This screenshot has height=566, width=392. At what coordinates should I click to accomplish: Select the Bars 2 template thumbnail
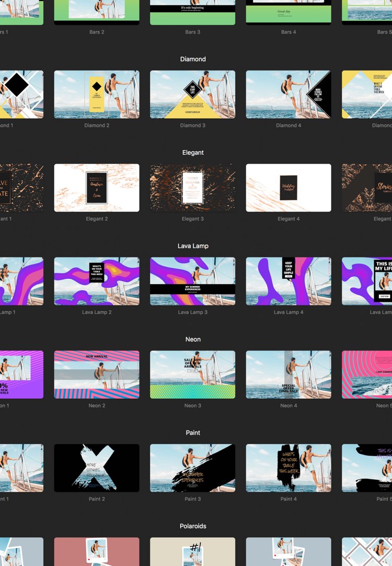(x=97, y=12)
